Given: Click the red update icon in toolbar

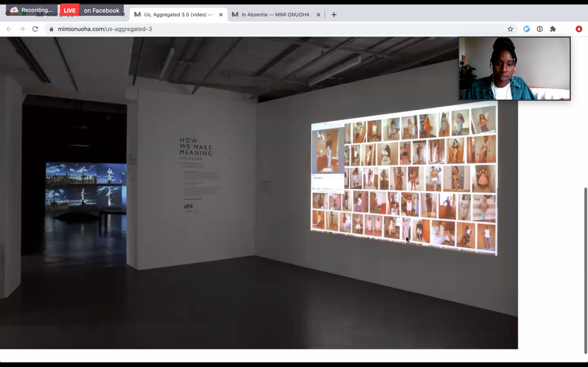Looking at the screenshot, I should pos(579,29).
